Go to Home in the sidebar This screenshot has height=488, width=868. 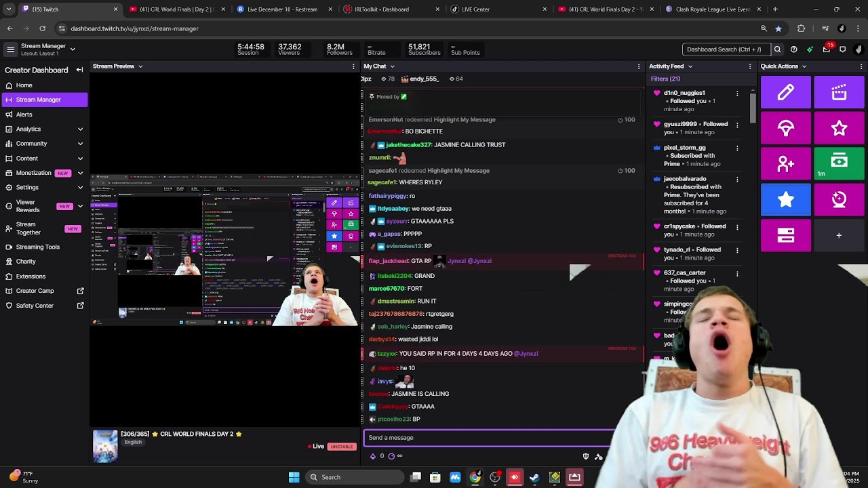(x=44, y=85)
